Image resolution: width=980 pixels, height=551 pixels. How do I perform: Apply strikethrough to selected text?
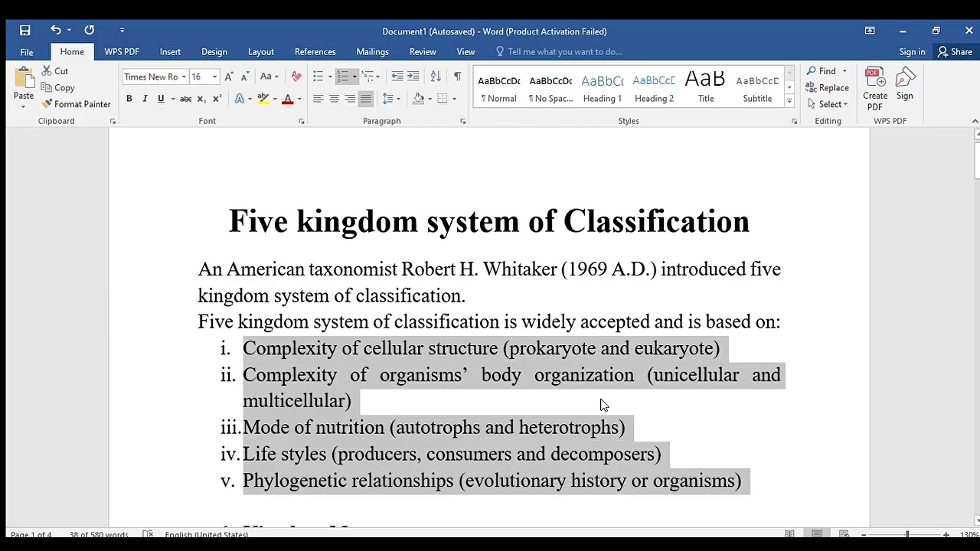click(185, 99)
